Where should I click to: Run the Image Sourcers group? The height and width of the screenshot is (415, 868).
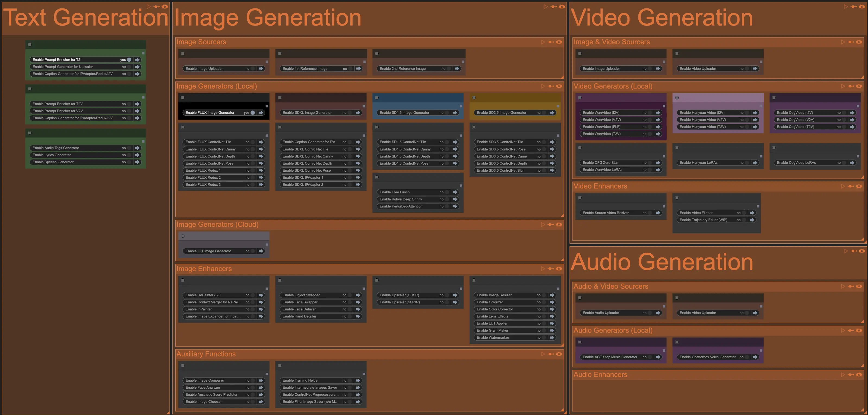pyautogui.click(x=543, y=42)
